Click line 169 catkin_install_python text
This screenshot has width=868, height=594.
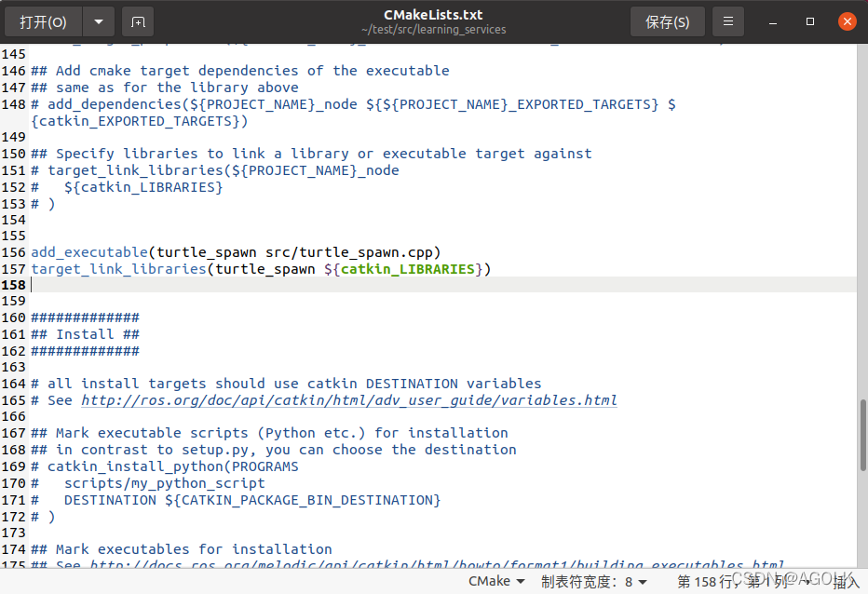[172, 466]
